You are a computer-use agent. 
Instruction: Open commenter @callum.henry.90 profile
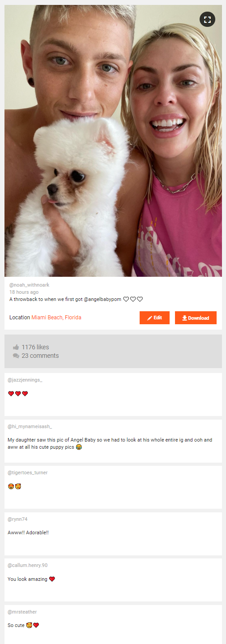27,565
